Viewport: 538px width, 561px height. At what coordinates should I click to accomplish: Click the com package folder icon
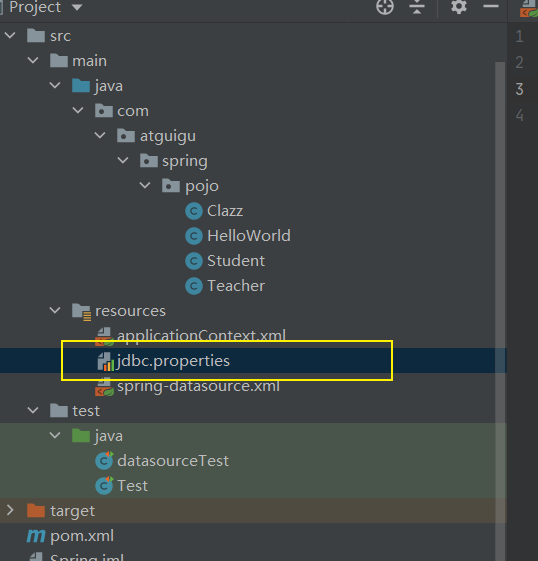pos(104,111)
